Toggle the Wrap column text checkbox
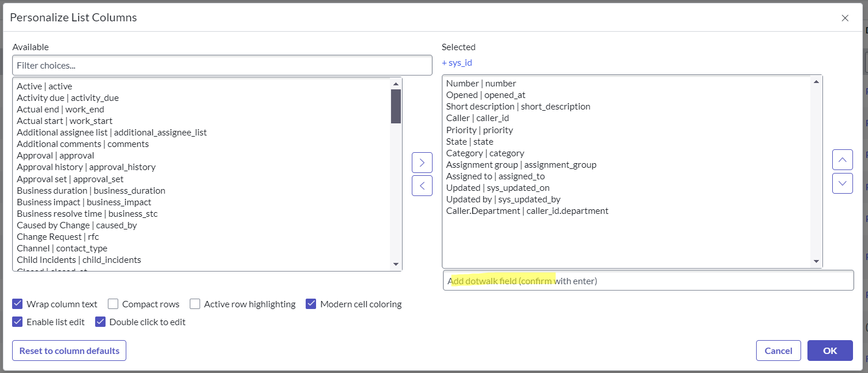Screen dimensions: 868x373 click(x=18, y=304)
